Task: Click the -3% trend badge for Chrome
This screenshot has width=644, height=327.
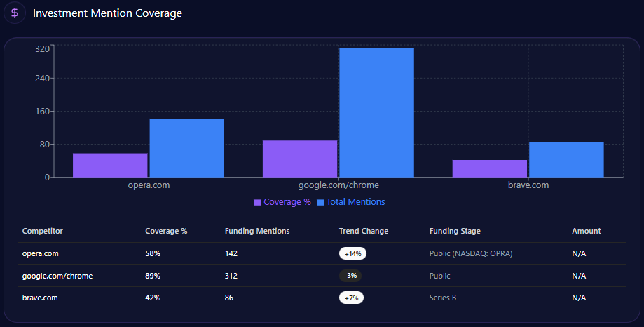Action: click(350, 276)
